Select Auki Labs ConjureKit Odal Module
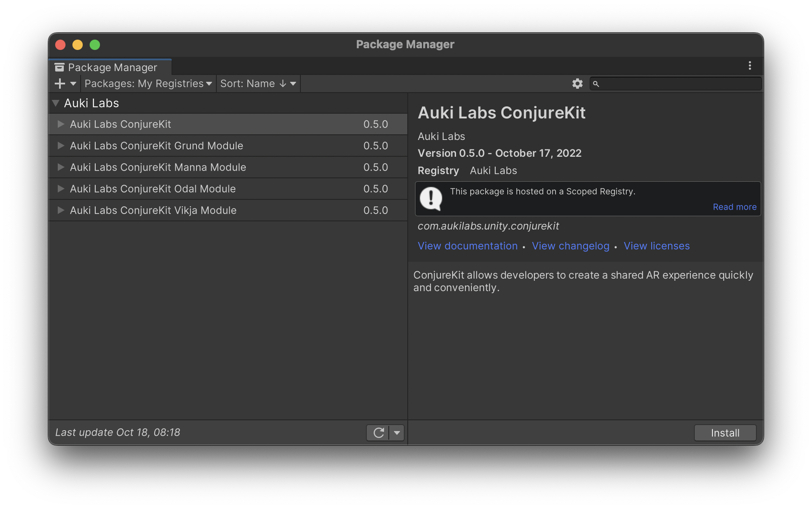This screenshot has height=509, width=812. [228, 189]
